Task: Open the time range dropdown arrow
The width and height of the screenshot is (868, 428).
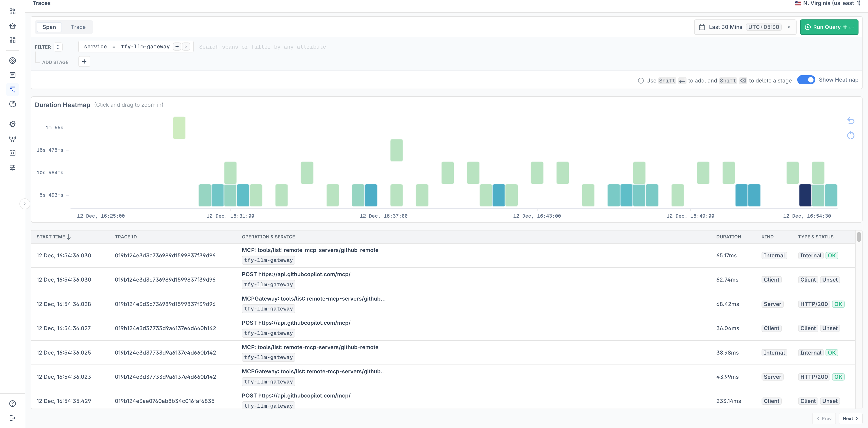Action: 788,27
